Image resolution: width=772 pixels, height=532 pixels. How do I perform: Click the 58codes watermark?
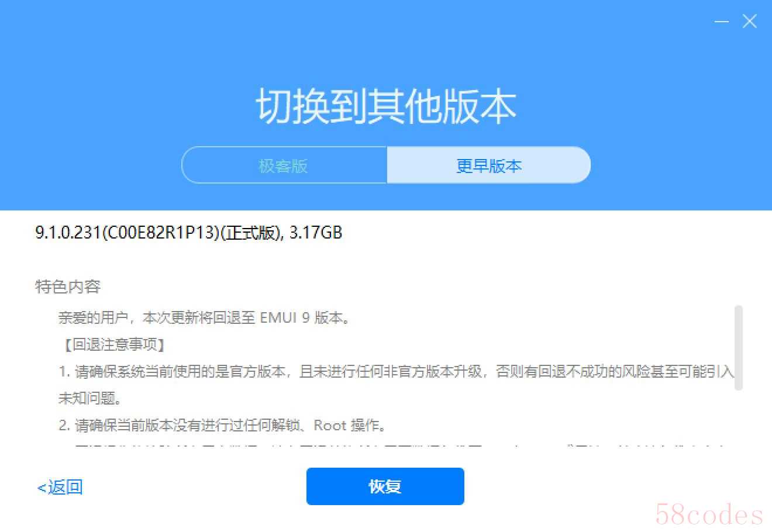[x=709, y=514]
